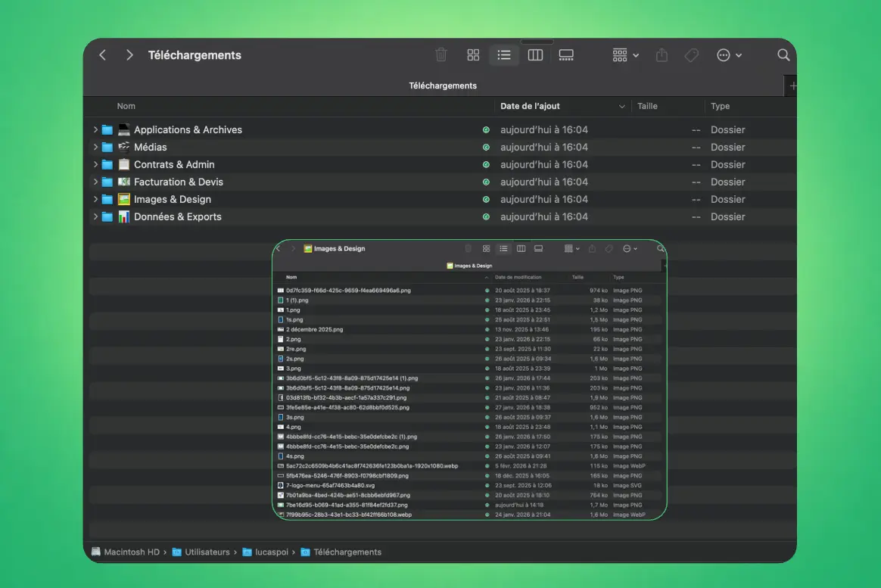Viewport: 881px width, 588px height.
Task: Sort by the Date de l'ajout column
Action: click(530, 107)
